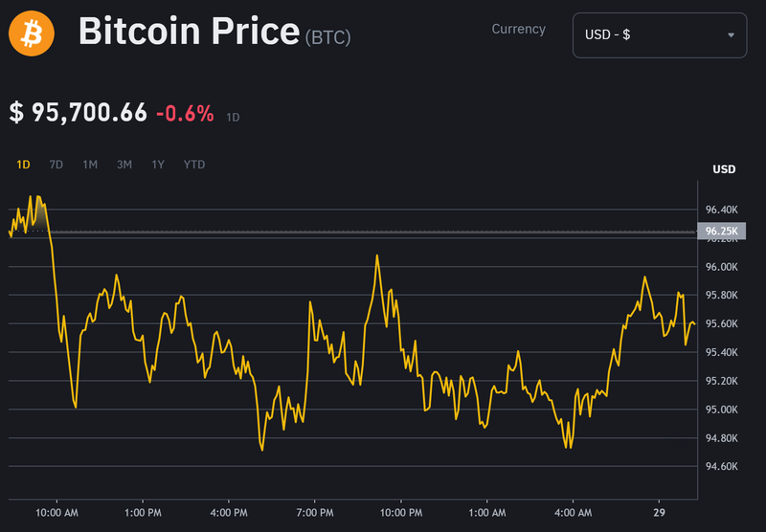The height and width of the screenshot is (532, 766).
Task: Click the red -0.6% change indicator
Action: pyautogui.click(x=187, y=113)
